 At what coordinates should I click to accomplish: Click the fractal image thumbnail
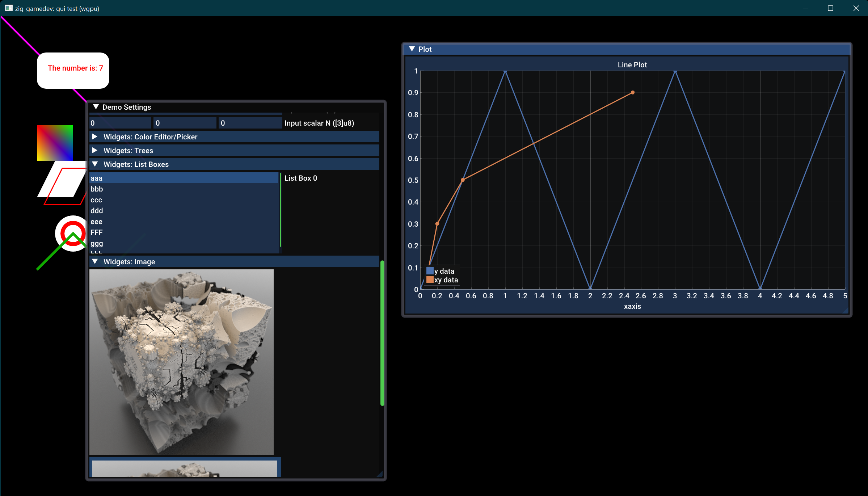(x=182, y=362)
